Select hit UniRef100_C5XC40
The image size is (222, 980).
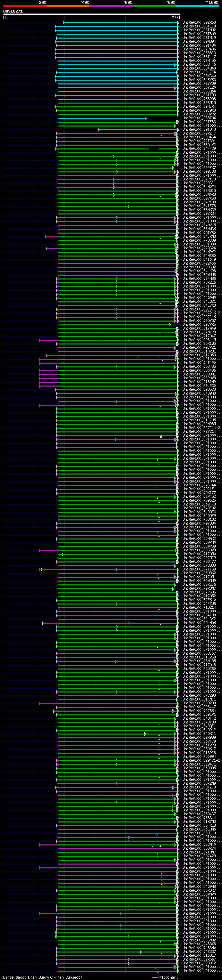click(x=199, y=76)
